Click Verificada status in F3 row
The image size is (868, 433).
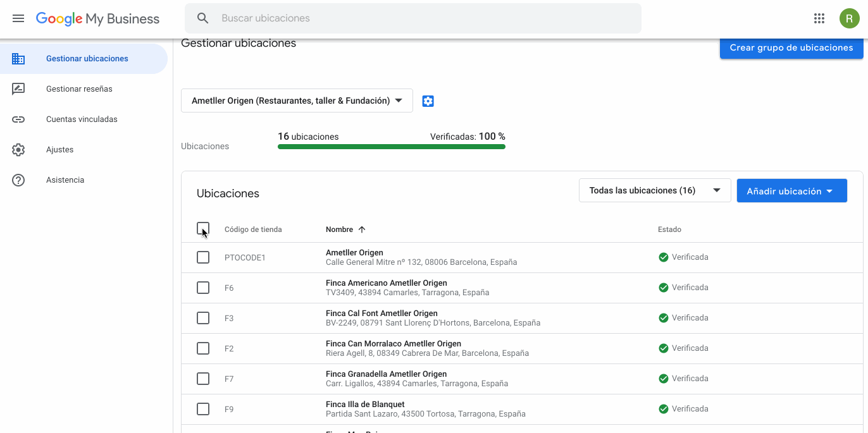click(690, 318)
